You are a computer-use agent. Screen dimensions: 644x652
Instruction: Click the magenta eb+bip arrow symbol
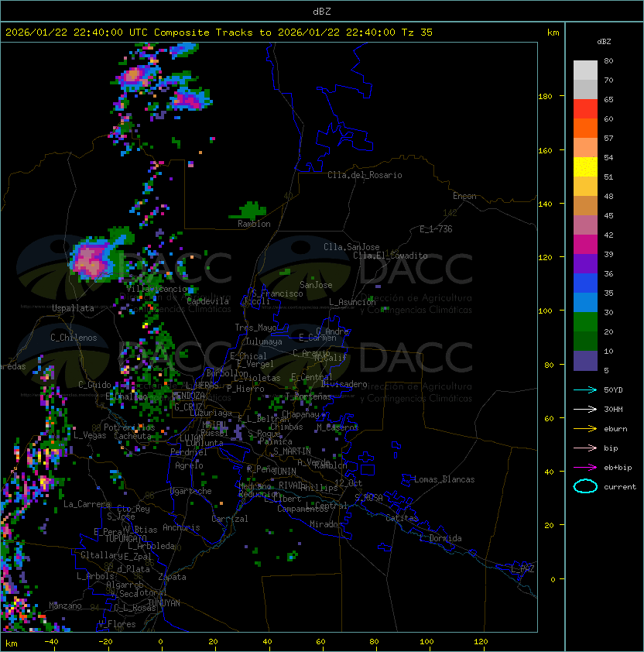click(x=585, y=468)
